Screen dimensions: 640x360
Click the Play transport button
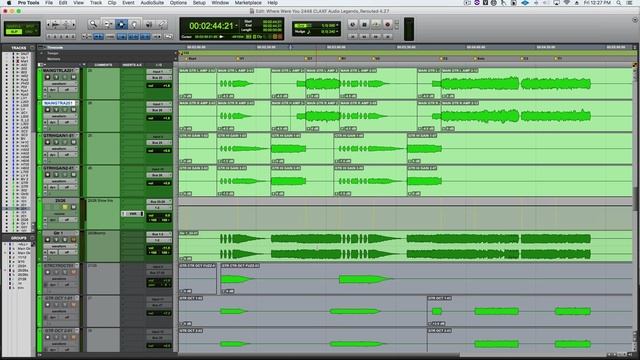(376, 24)
